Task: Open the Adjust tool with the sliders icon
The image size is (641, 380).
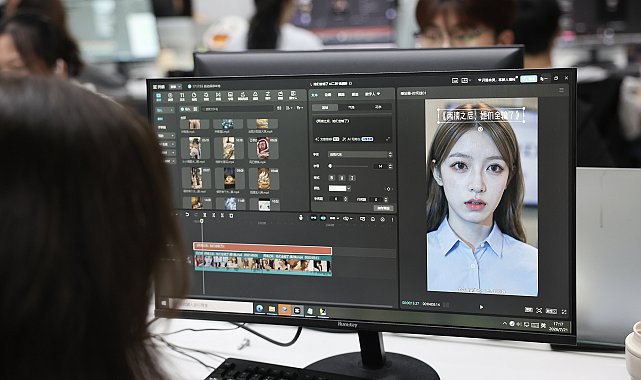Action: (268, 96)
